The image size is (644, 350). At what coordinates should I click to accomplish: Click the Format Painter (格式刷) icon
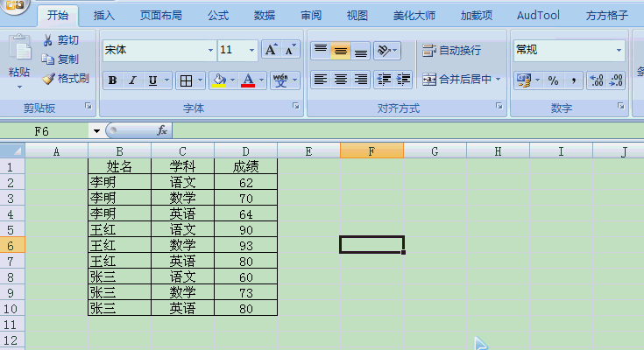[x=49, y=78]
